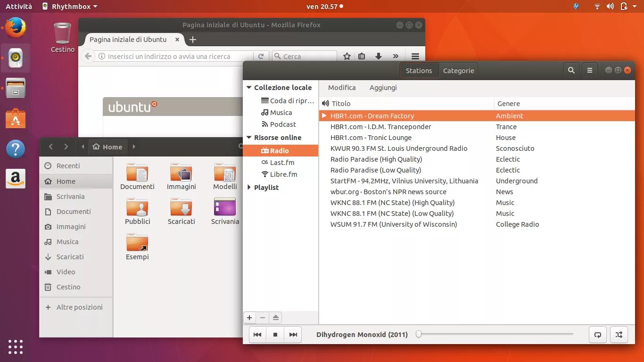Click the search icon in Rhythmbox header
This screenshot has width=644, height=362.
coord(571,71)
